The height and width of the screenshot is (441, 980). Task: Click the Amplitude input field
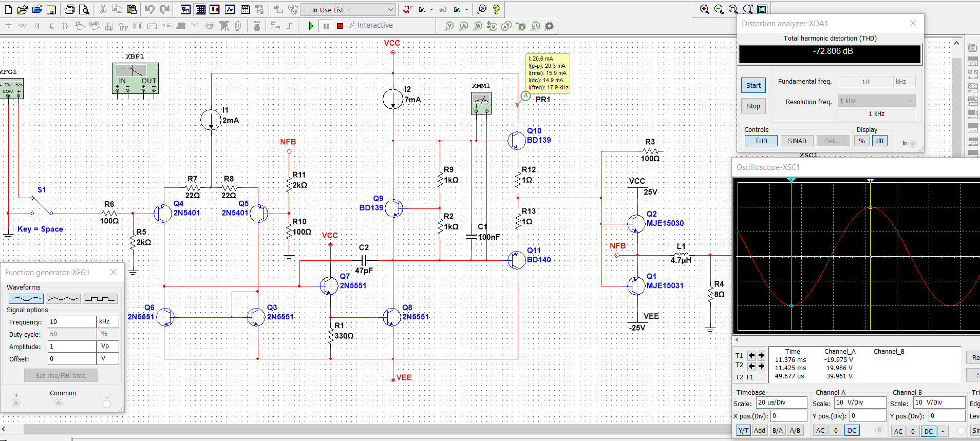(72, 347)
